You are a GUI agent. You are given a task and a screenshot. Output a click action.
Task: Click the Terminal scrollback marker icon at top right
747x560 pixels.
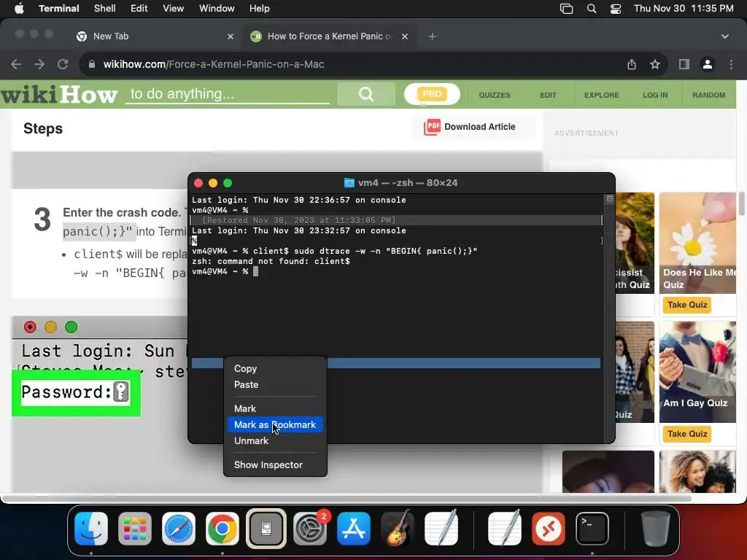coord(609,199)
